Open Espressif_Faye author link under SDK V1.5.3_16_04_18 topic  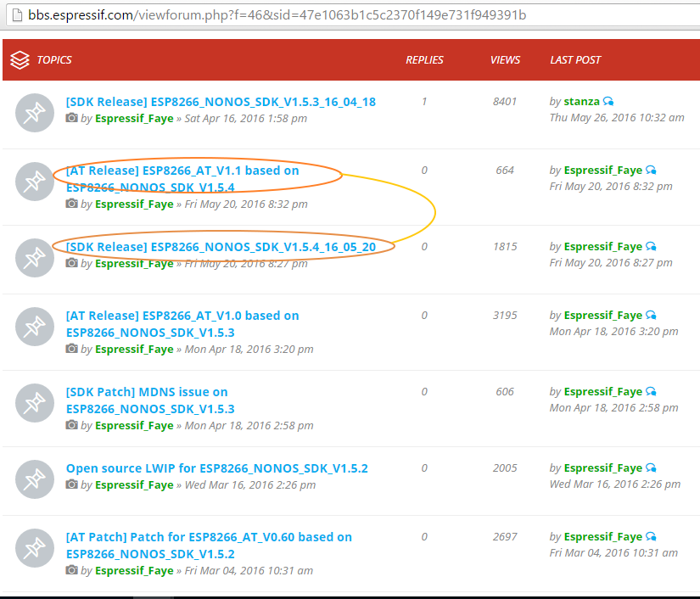(134, 118)
